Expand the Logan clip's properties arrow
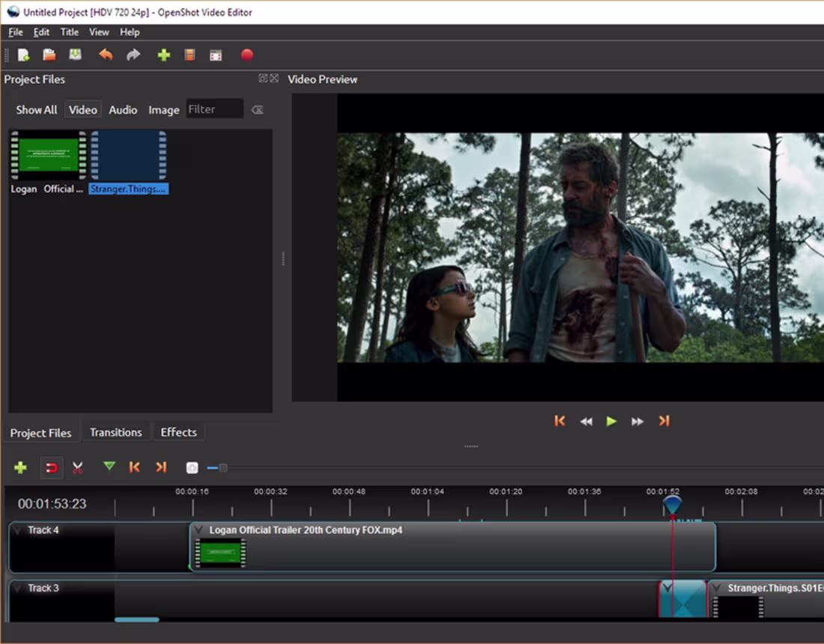 (199, 529)
